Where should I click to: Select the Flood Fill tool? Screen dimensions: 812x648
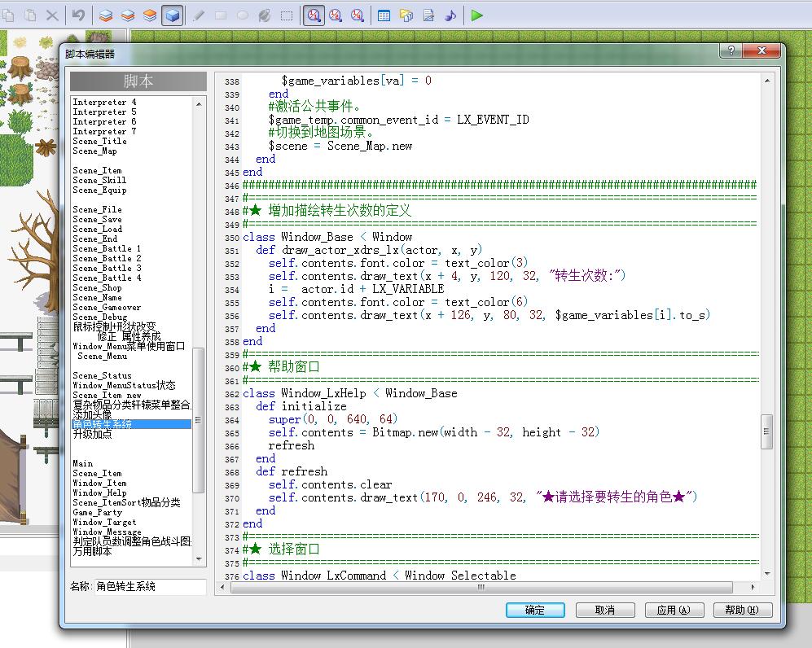click(265, 15)
